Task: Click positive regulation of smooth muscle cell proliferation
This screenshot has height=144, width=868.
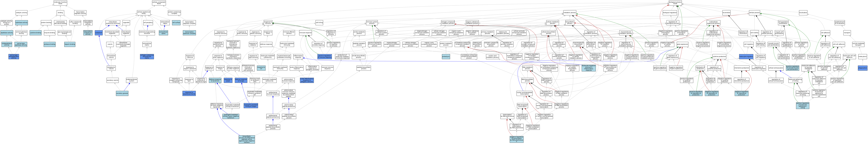Action: click(x=793, y=68)
